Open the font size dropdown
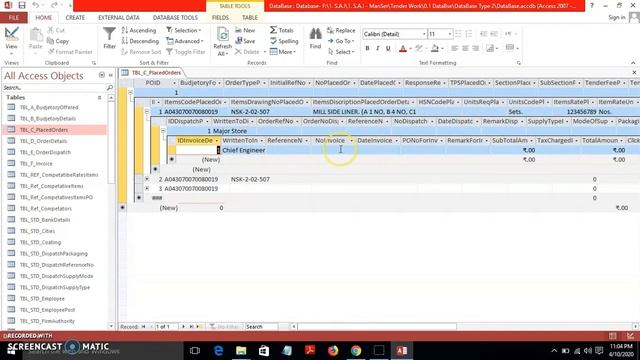Image resolution: width=640 pixels, height=360 pixels. click(450, 34)
